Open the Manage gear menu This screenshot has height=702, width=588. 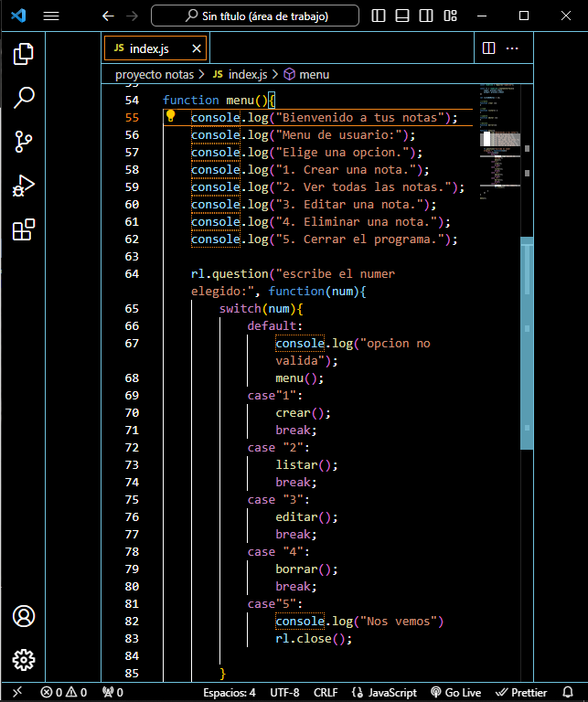pyautogui.click(x=23, y=660)
